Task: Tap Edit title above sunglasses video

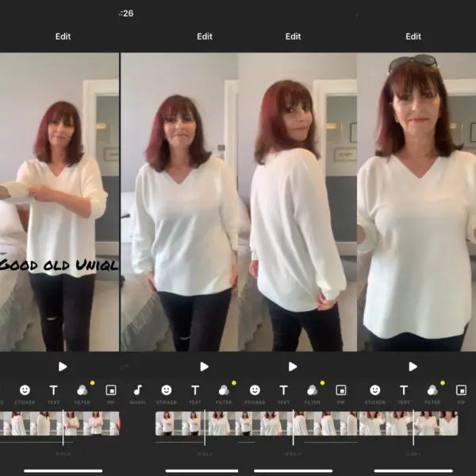Action: tap(413, 36)
